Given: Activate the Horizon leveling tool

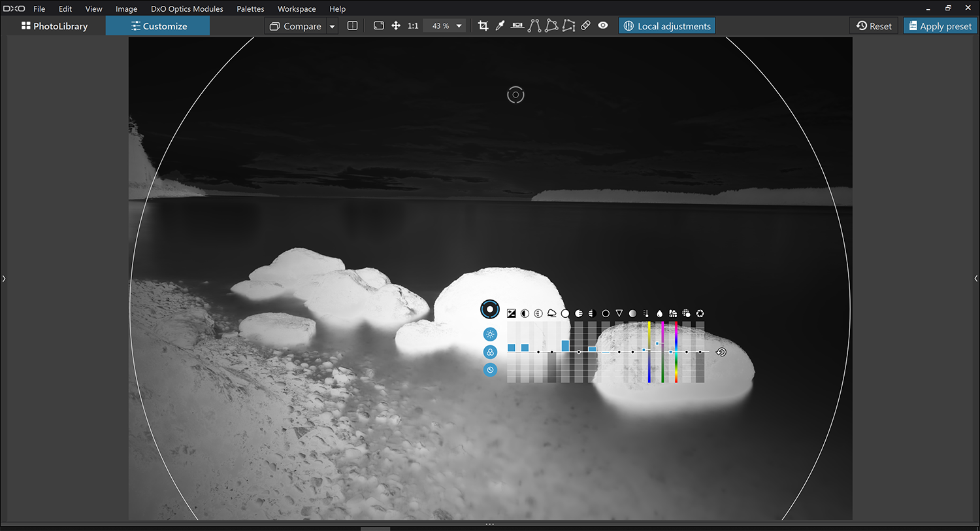Looking at the screenshot, I should [x=517, y=26].
